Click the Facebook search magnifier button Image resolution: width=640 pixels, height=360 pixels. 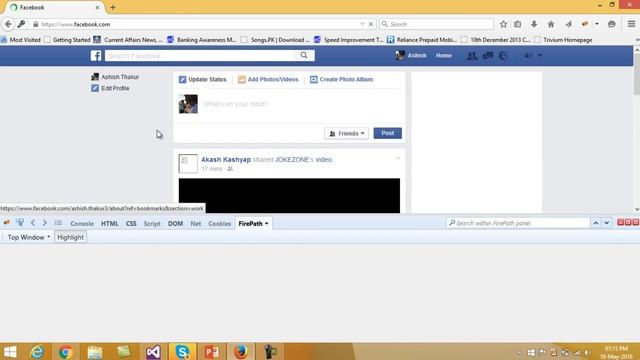(x=304, y=55)
